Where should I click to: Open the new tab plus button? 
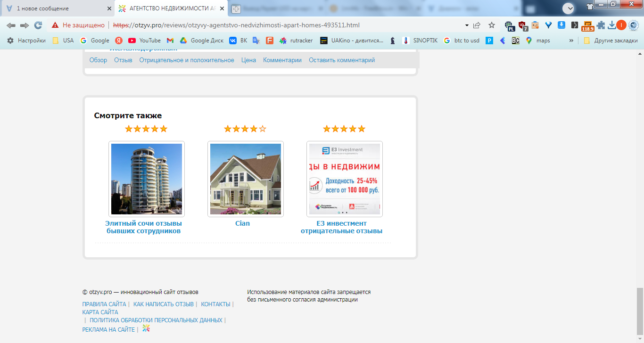236,8
